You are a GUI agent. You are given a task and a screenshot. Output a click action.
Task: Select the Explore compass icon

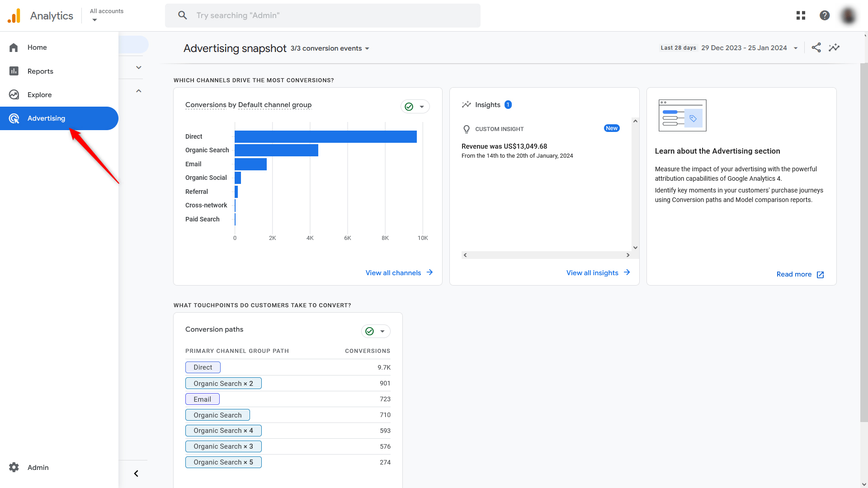[14, 94]
